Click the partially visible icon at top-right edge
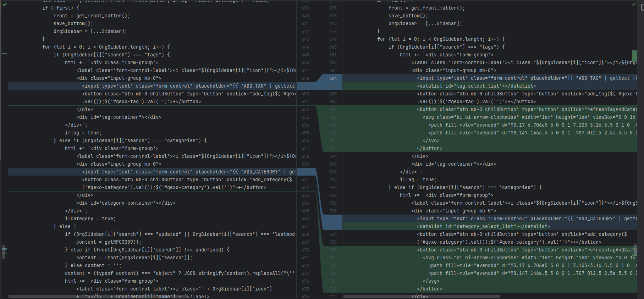The height and width of the screenshot is (299, 644). [x=642, y=7]
